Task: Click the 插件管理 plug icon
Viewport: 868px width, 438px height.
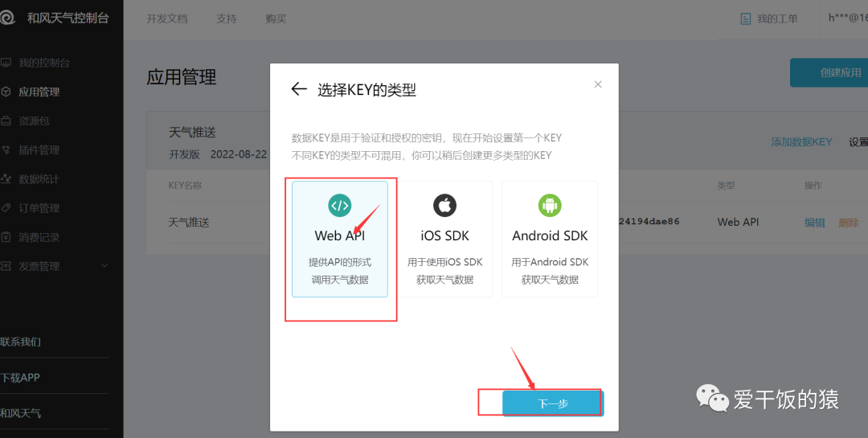Action: pos(6,149)
